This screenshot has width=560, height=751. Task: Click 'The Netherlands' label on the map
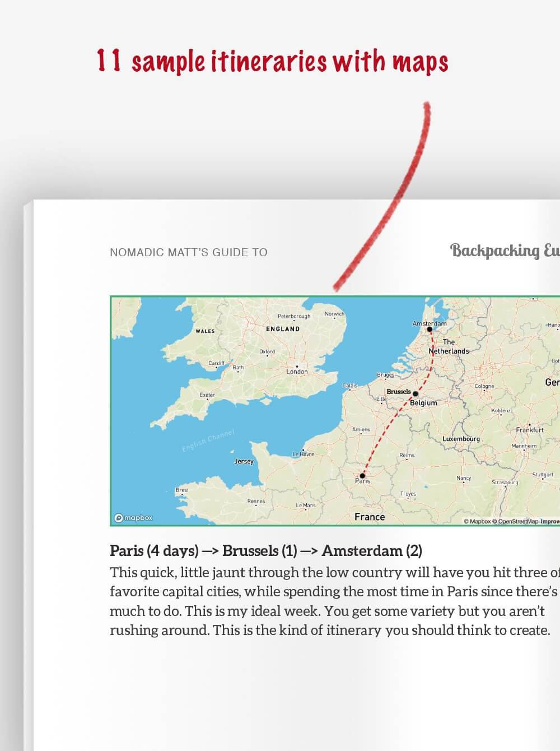click(x=449, y=346)
